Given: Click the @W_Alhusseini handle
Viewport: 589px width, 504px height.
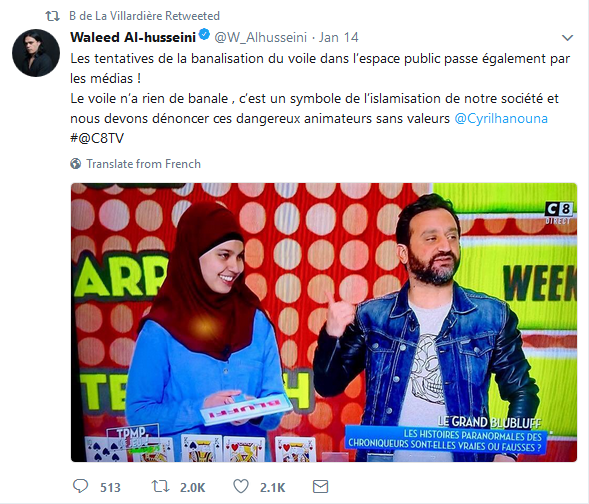Looking at the screenshot, I should (x=260, y=37).
